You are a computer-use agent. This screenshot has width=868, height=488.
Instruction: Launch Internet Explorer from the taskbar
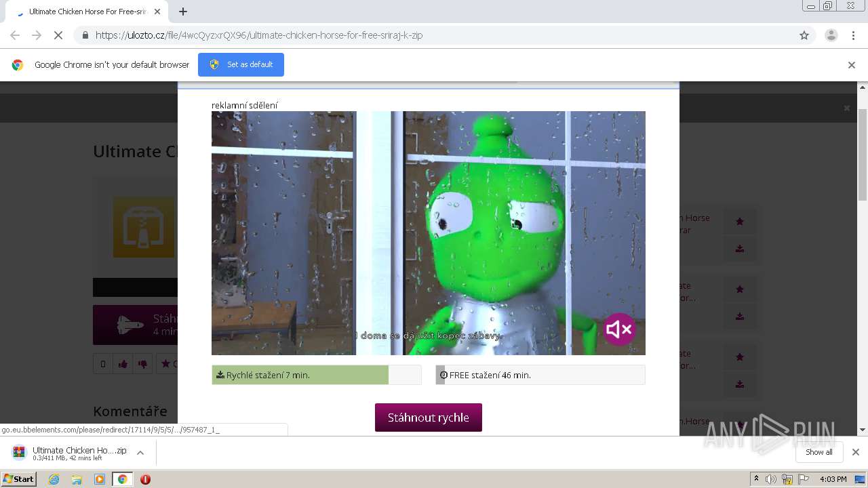(54, 479)
